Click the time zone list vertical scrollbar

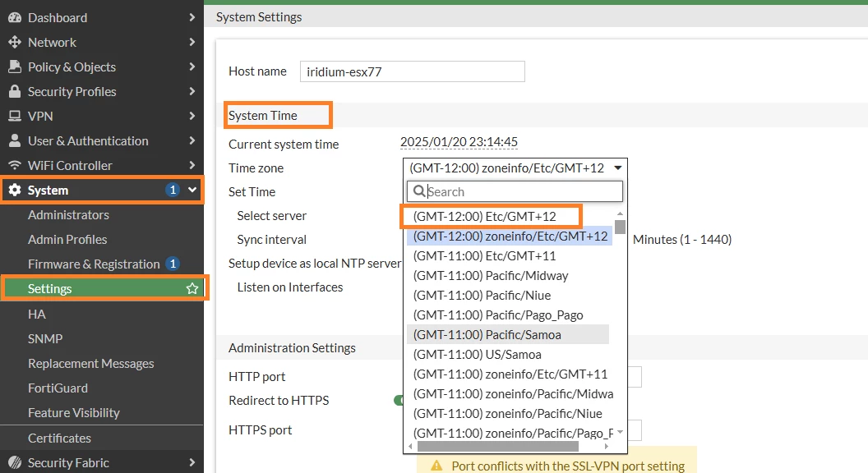620,227
